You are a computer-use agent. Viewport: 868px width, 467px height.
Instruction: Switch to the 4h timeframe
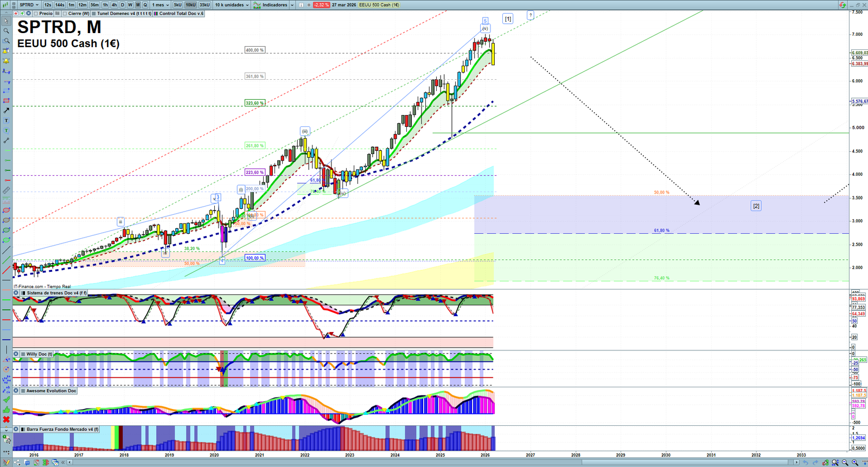coord(114,5)
